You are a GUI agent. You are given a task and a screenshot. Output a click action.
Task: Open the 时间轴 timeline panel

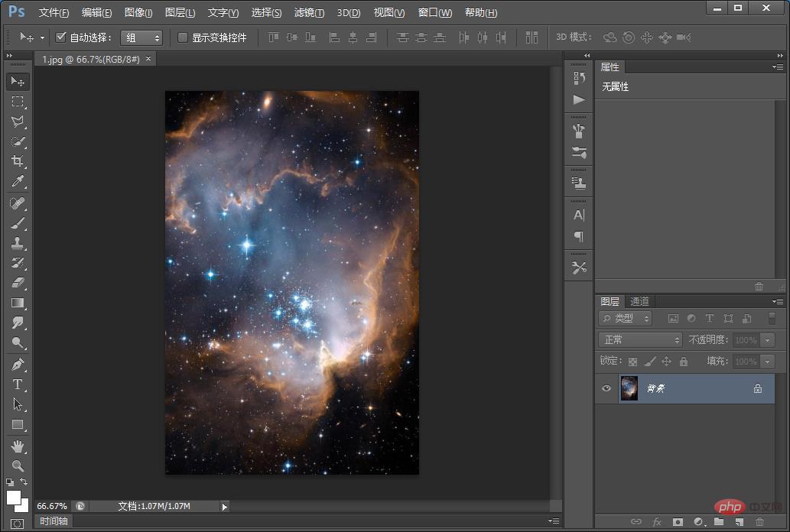(54, 521)
